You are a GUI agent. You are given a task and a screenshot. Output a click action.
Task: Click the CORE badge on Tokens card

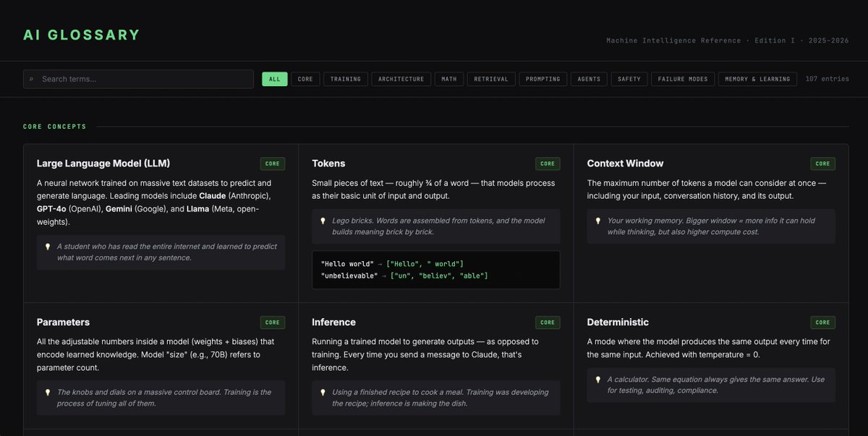pyautogui.click(x=548, y=164)
